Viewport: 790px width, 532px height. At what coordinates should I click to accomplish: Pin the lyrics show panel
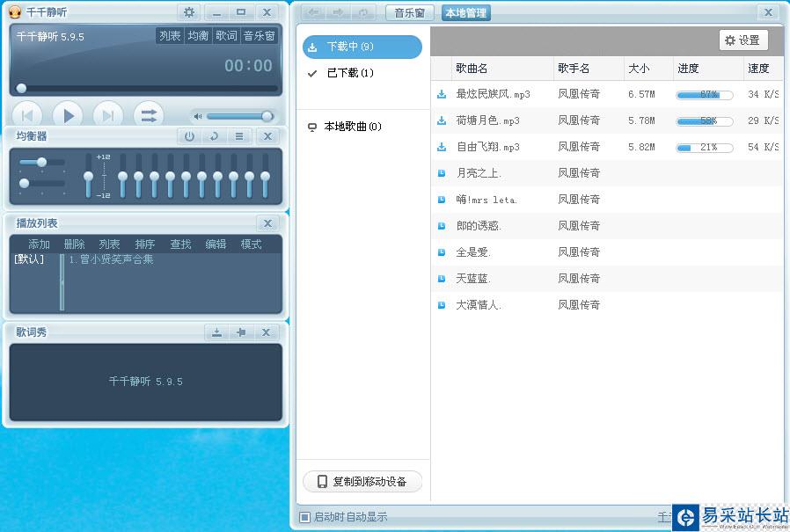pyautogui.click(x=241, y=332)
